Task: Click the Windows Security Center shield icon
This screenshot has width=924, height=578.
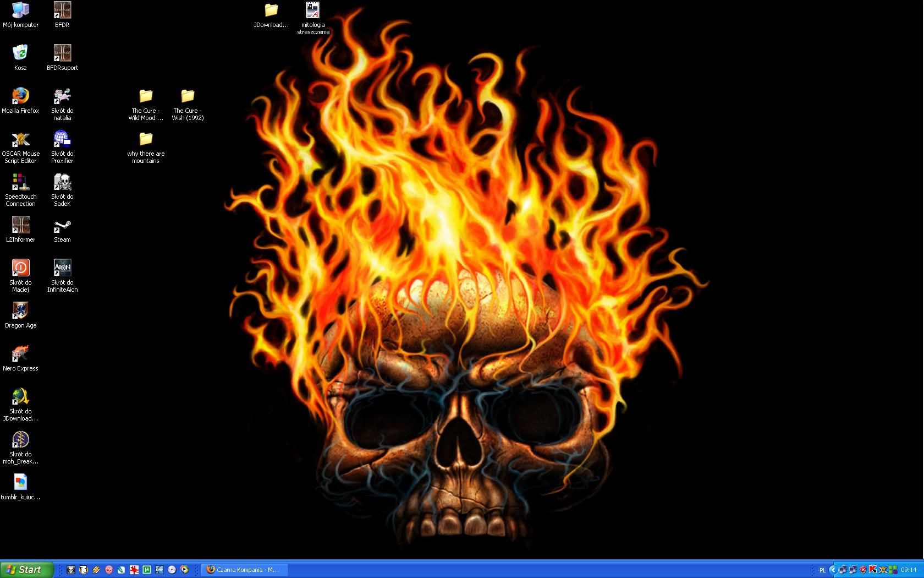Action: [863, 570]
